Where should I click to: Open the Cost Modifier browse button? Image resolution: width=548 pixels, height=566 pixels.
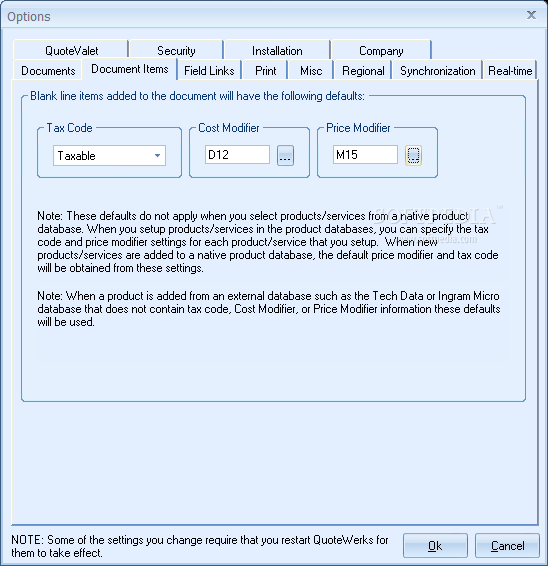(285, 156)
